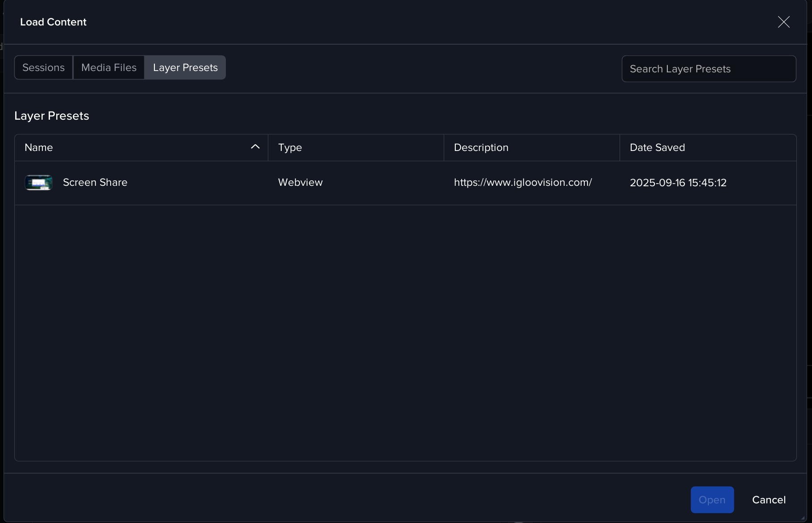This screenshot has width=812, height=523.
Task: Click the igloovision.com description URL
Action: click(523, 182)
